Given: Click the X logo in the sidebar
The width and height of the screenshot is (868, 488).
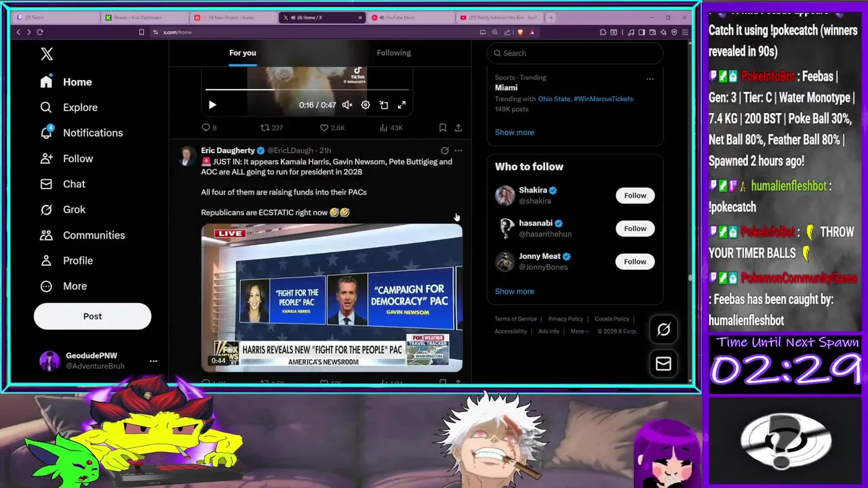Looking at the screenshot, I should click(x=46, y=54).
